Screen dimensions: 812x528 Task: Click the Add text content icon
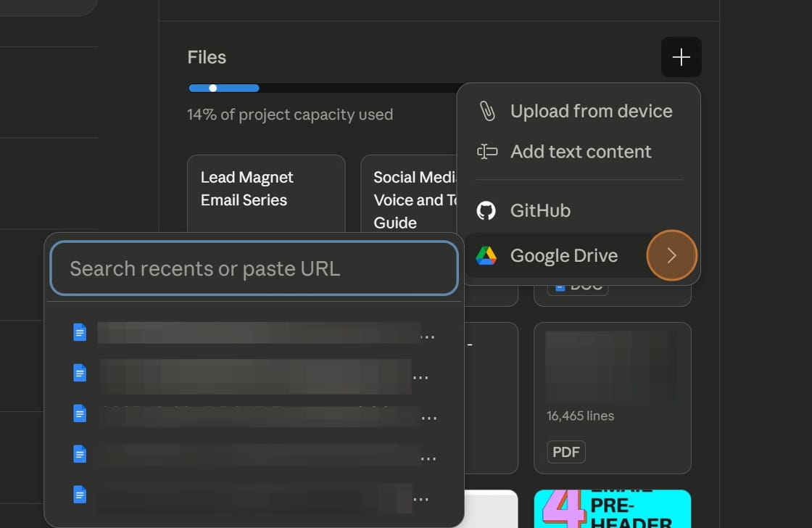click(486, 152)
